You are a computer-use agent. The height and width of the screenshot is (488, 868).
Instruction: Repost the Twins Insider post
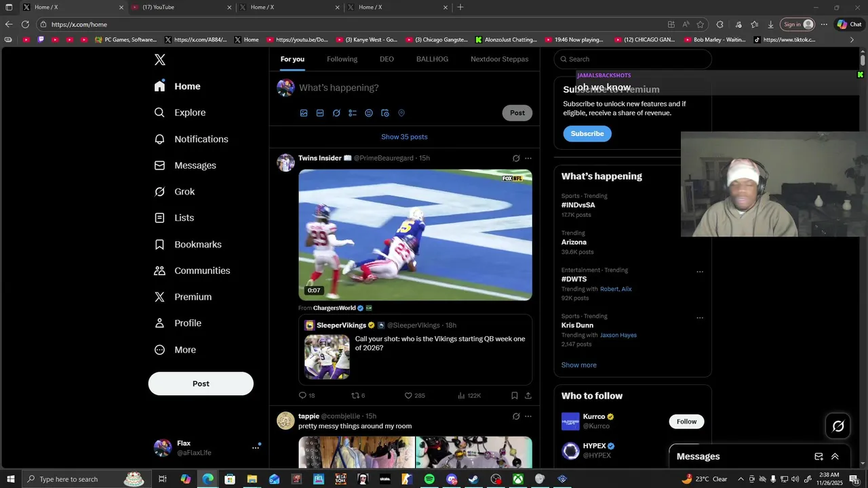358,395
